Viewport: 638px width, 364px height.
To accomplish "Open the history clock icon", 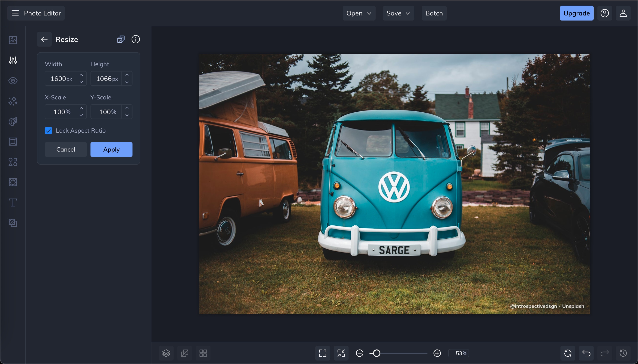I will 623,353.
